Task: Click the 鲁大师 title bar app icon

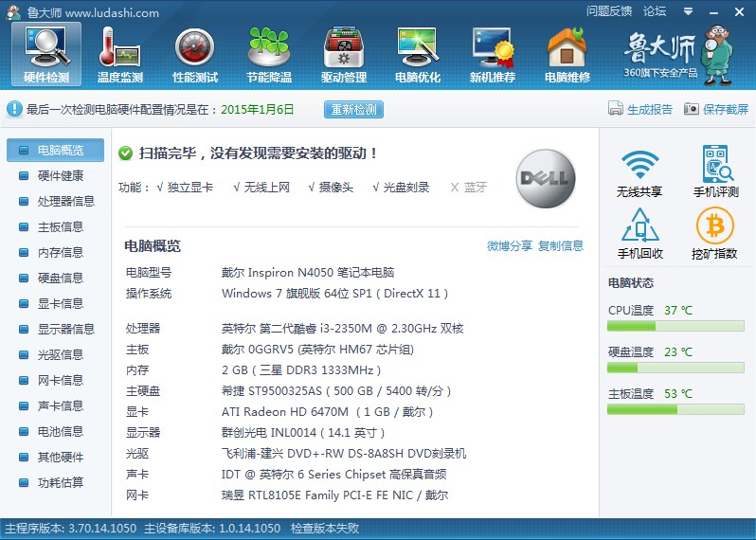Action: (x=13, y=12)
